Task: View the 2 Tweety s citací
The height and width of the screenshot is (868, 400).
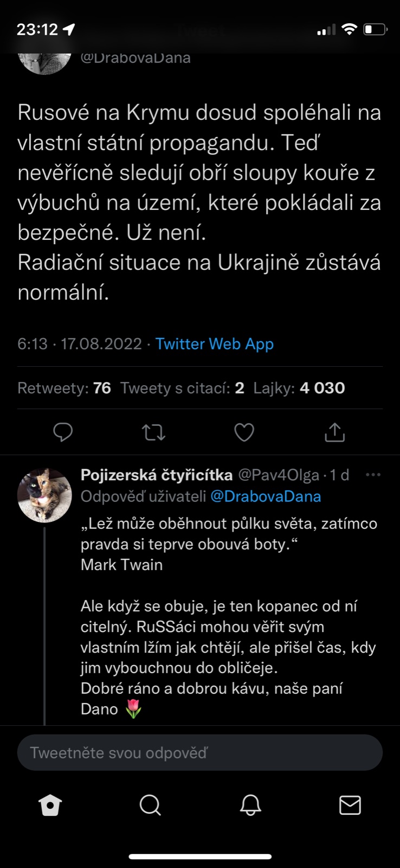Action: [182, 388]
